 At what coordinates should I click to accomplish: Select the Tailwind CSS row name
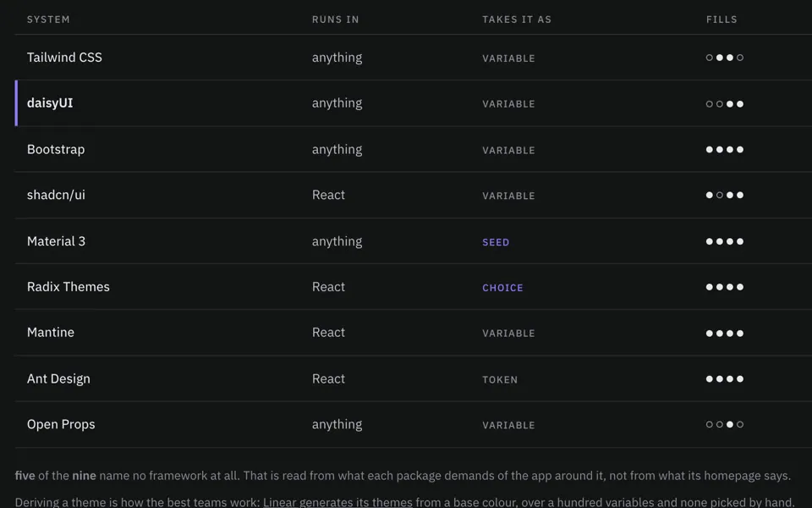tap(64, 57)
